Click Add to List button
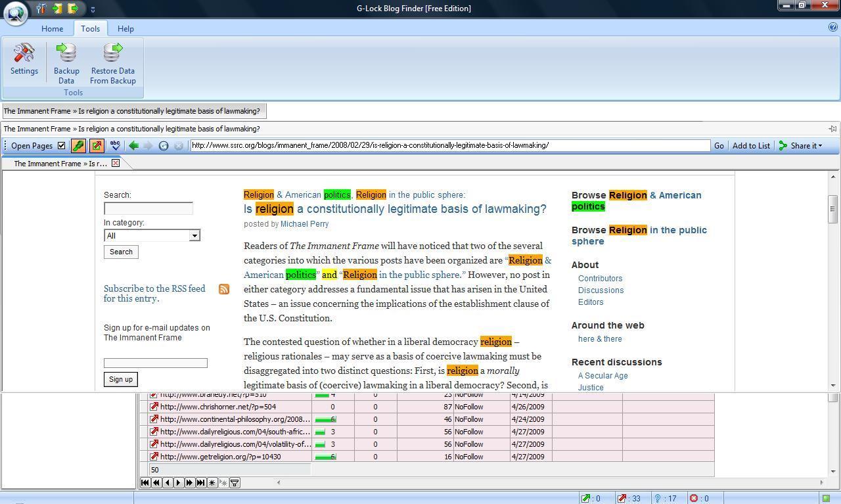Screen dimensions: 841x504 point(751,146)
